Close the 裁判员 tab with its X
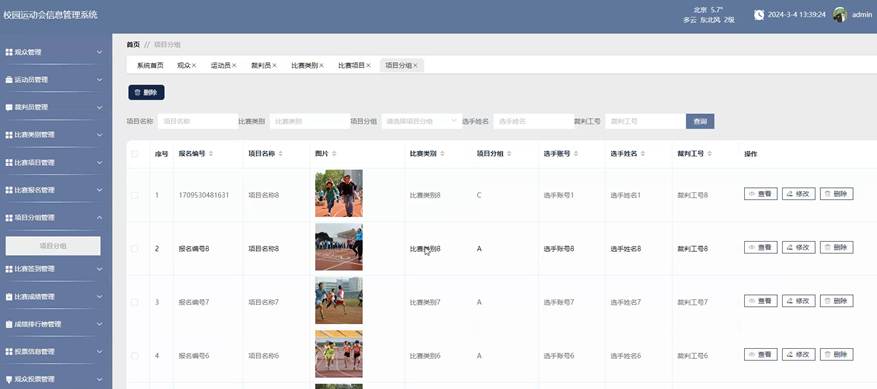877x389 pixels. (275, 65)
